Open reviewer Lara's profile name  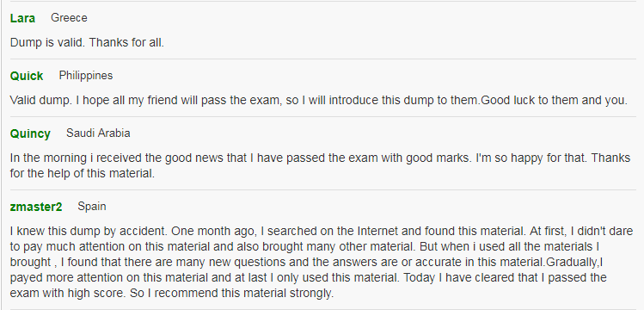click(x=22, y=18)
